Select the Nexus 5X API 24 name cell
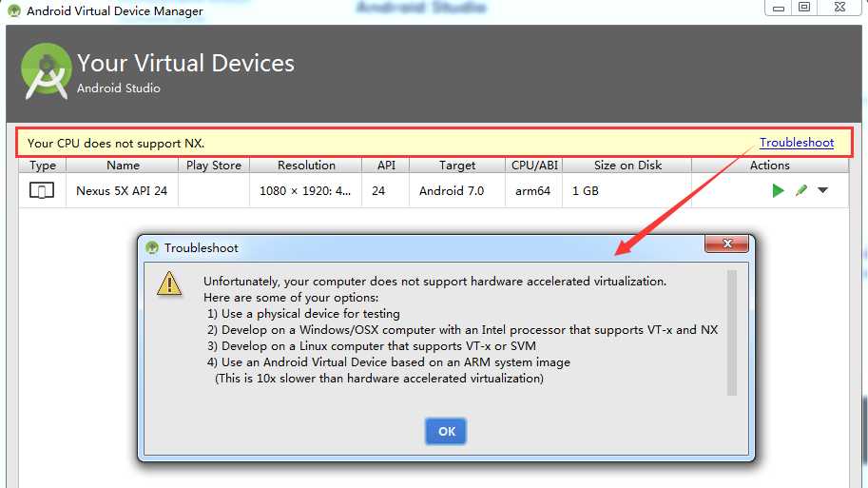 (x=122, y=190)
